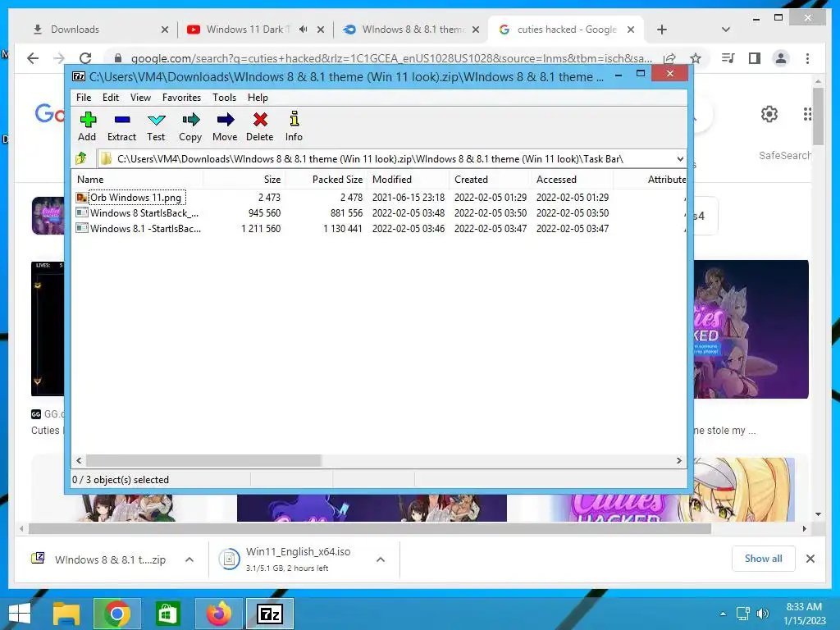The width and height of the screenshot is (840, 630).
Task: Open Chrome tab search dropdown
Action: click(x=725, y=30)
